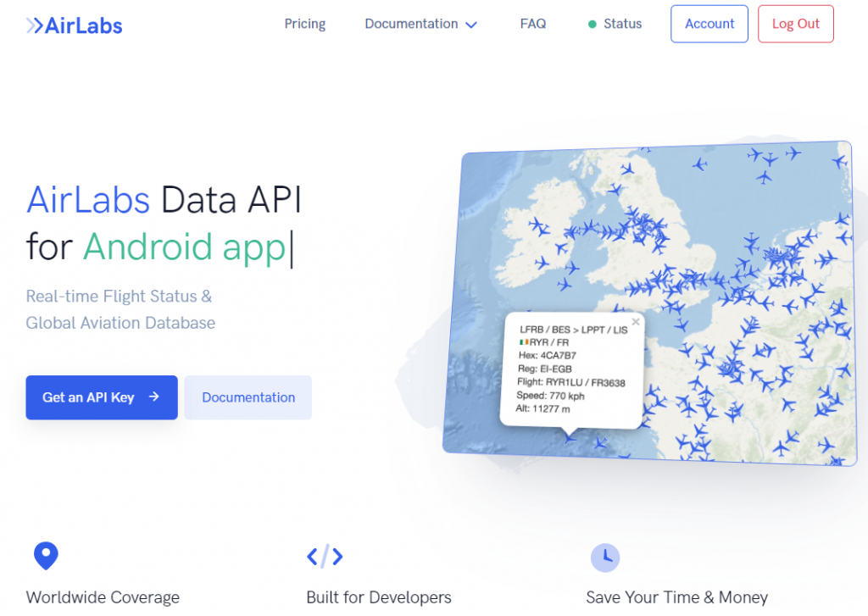Open the Pricing page
Screen dimensions: 868x616
pos(304,24)
